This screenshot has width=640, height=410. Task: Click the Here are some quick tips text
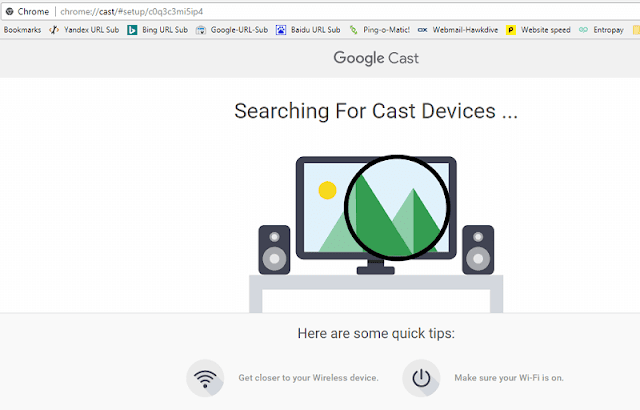click(x=376, y=333)
